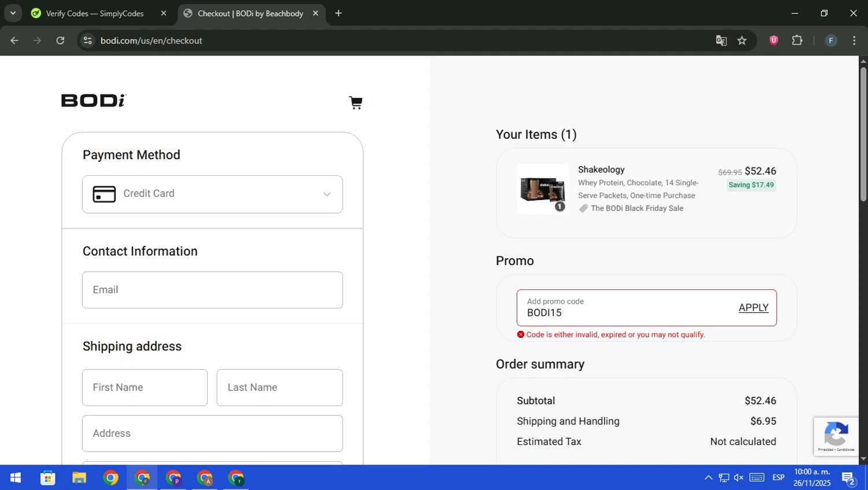
Task: Open the shopping cart icon
Action: click(x=356, y=102)
